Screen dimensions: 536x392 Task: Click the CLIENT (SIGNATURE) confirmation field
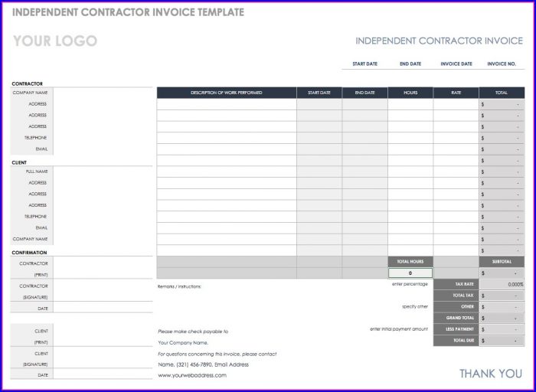(103, 358)
